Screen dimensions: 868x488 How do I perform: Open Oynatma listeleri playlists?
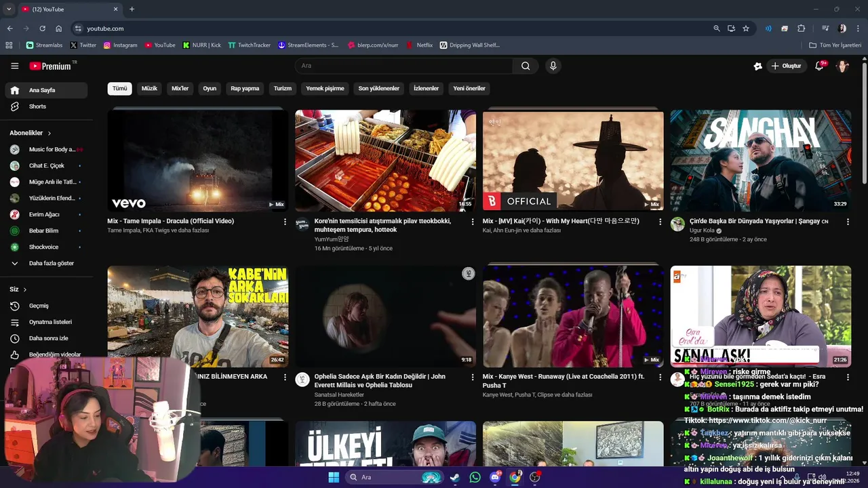[46, 322]
